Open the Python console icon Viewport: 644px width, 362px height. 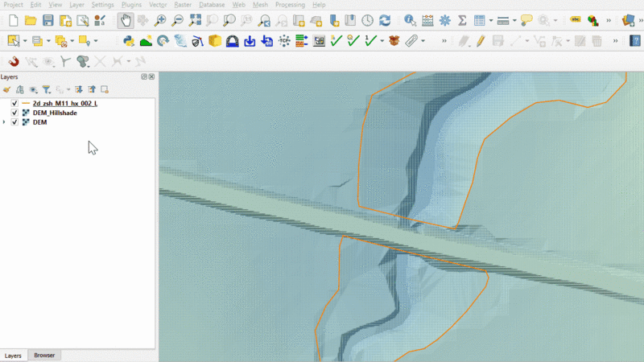point(128,40)
